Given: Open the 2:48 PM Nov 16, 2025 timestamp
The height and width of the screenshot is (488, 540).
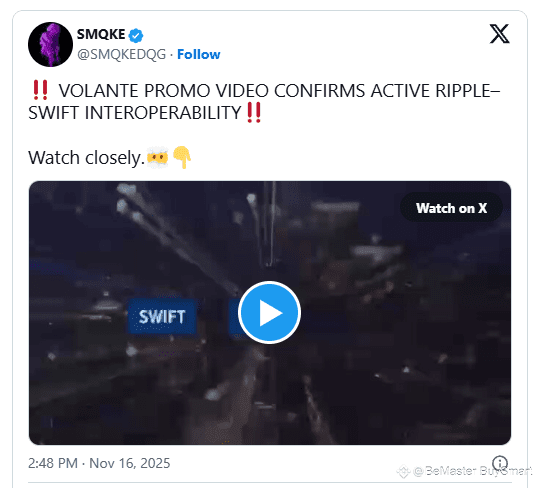Looking at the screenshot, I should coord(99,463).
